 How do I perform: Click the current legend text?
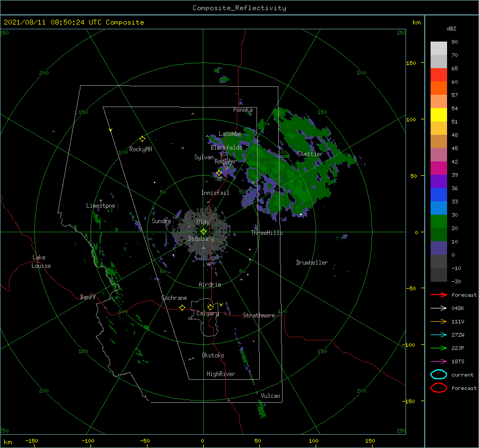[x=463, y=374]
